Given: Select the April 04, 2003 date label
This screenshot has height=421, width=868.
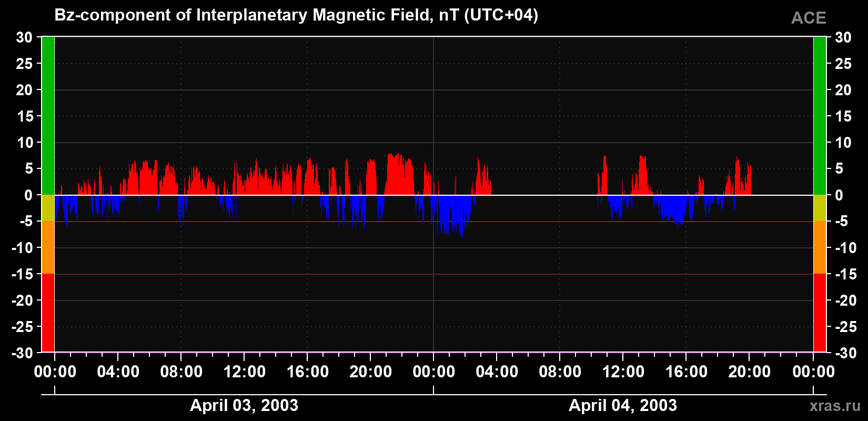Looking at the screenshot, I should (x=623, y=405).
